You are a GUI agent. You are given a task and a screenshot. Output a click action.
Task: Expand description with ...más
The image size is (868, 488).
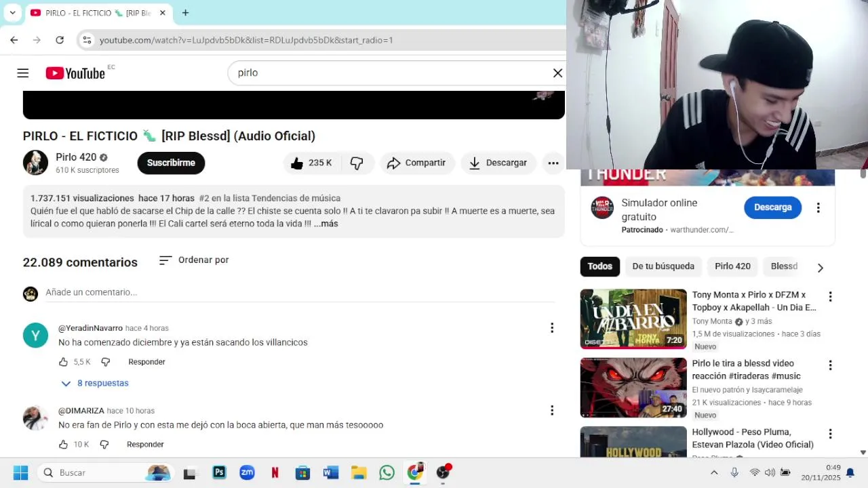[326, 224]
